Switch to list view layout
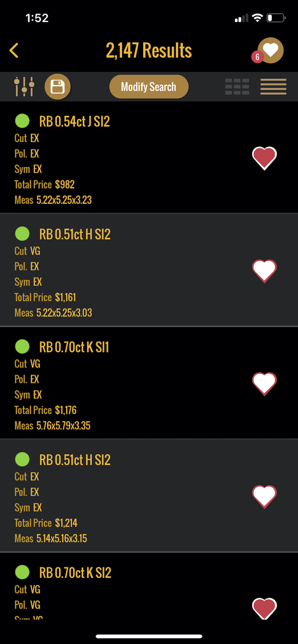298x644 pixels. coord(273,87)
